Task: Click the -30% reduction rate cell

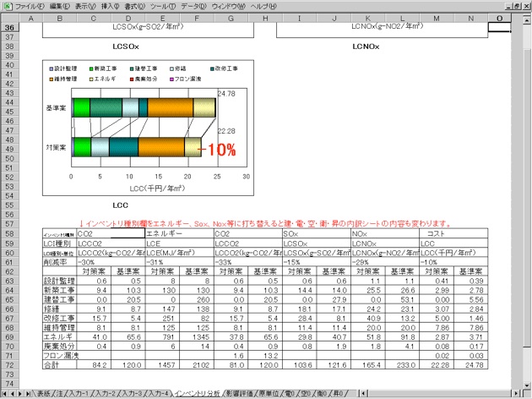Action: point(111,262)
